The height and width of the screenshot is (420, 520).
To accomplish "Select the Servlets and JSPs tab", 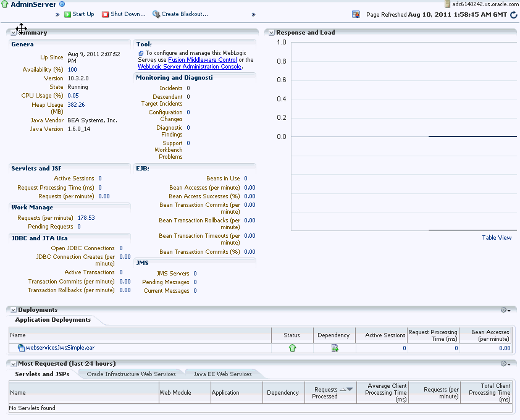I will (x=42, y=374).
